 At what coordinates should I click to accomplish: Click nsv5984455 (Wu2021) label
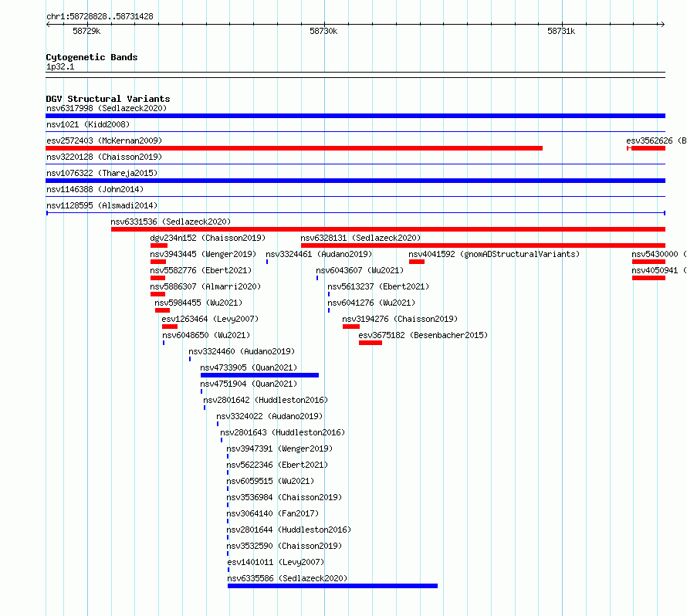[198, 303]
